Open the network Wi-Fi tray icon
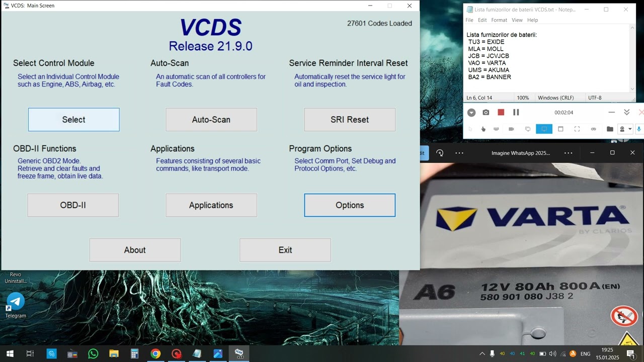 click(x=563, y=354)
